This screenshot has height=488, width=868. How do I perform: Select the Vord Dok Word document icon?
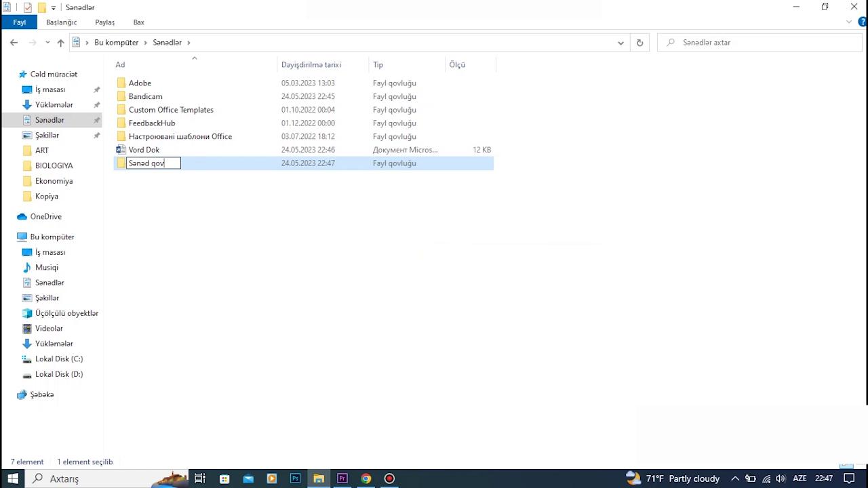tap(121, 150)
